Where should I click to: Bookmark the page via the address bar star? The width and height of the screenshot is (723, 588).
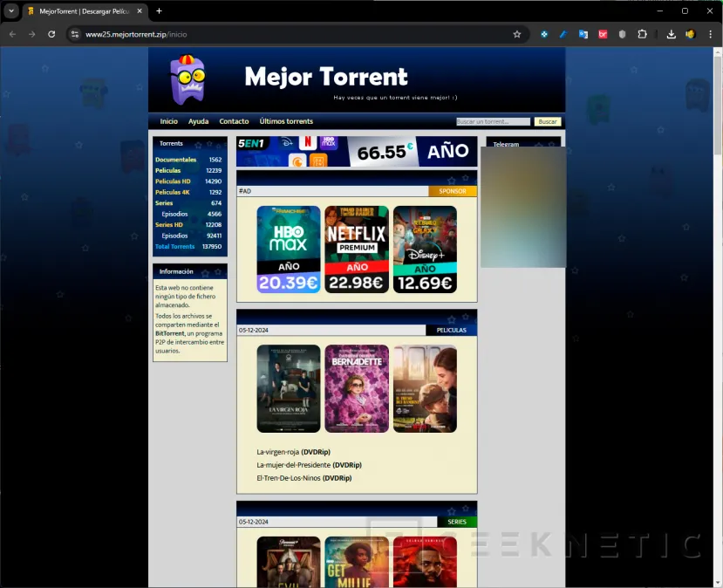517,34
